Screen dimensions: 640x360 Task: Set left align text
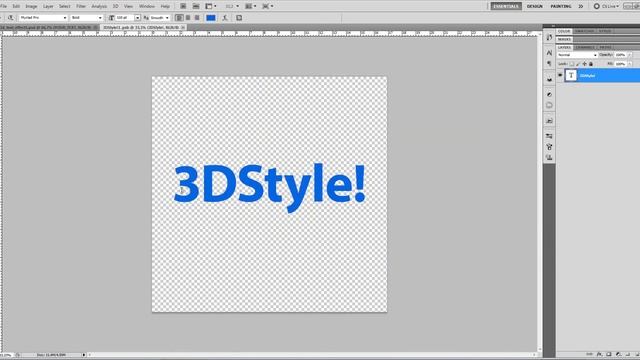tap(179, 18)
